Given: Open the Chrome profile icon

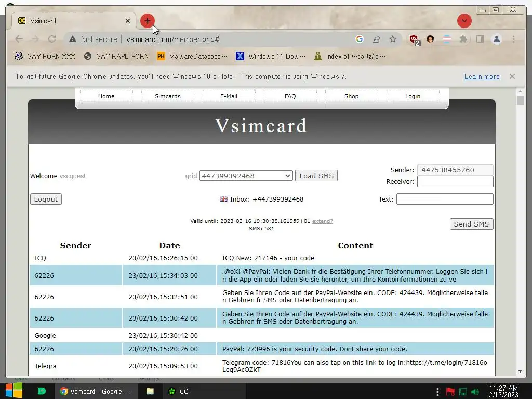Looking at the screenshot, I should (x=496, y=39).
